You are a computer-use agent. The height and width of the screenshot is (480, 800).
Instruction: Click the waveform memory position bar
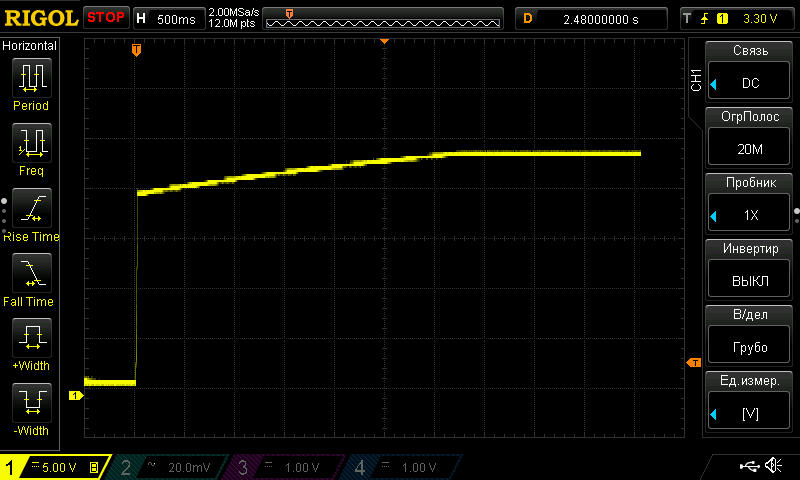pyautogui.click(x=385, y=18)
